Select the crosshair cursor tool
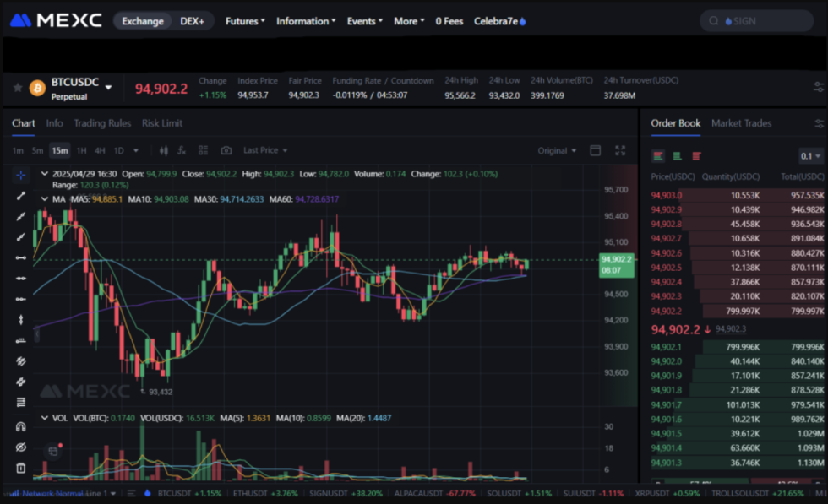 [x=20, y=175]
